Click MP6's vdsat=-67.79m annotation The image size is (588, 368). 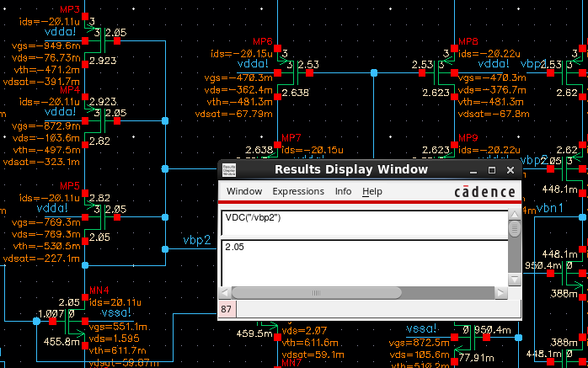pyautogui.click(x=234, y=114)
